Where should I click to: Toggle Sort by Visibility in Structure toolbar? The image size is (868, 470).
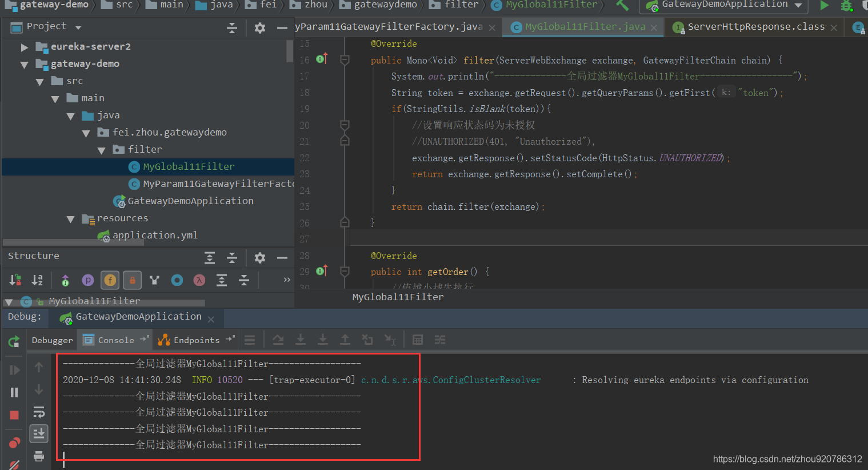click(x=15, y=280)
